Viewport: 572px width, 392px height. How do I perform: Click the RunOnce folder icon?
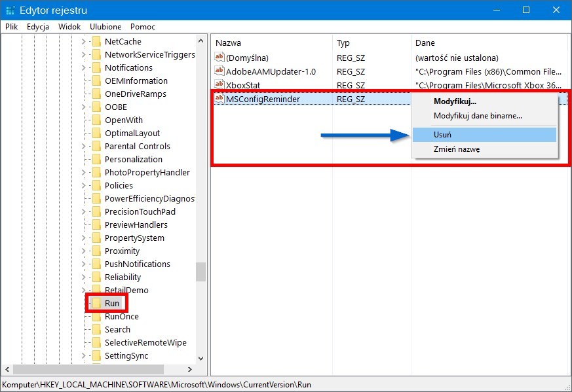(97, 316)
